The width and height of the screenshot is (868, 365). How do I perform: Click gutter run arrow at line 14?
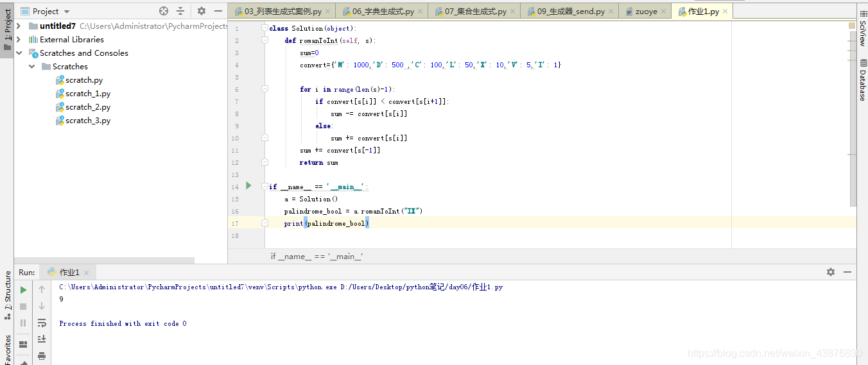(x=249, y=186)
